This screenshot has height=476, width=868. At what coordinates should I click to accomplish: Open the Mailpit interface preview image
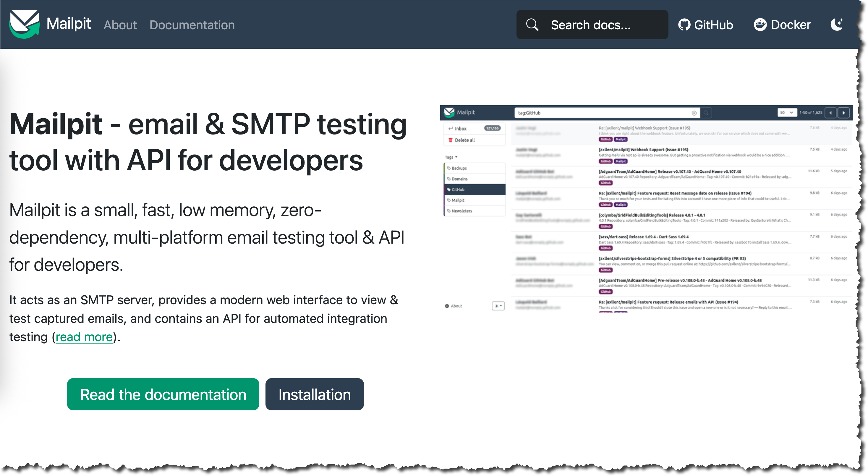[x=646, y=209]
